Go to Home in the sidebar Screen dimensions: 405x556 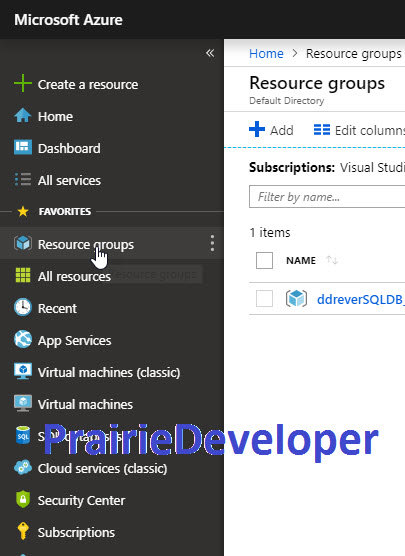pos(55,116)
